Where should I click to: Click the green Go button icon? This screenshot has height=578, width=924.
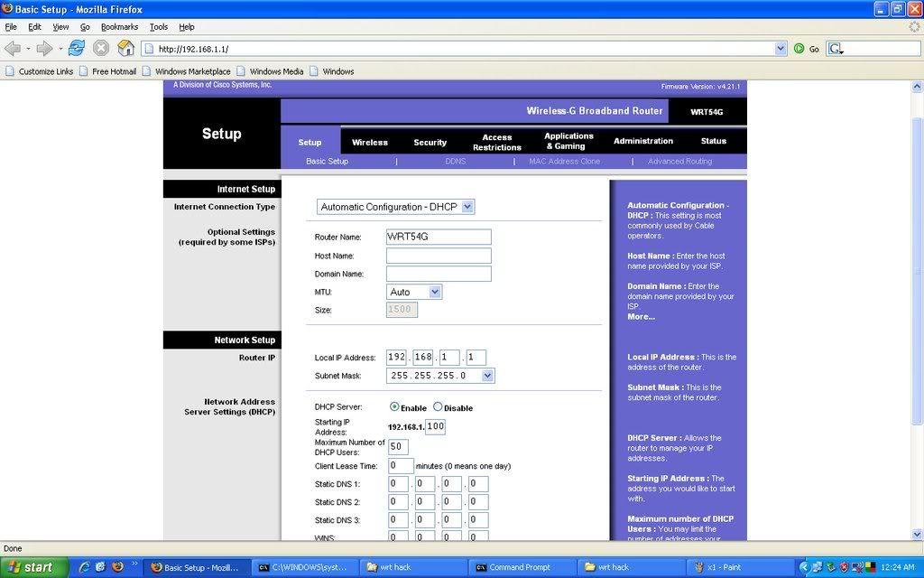click(x=799, y=49)
